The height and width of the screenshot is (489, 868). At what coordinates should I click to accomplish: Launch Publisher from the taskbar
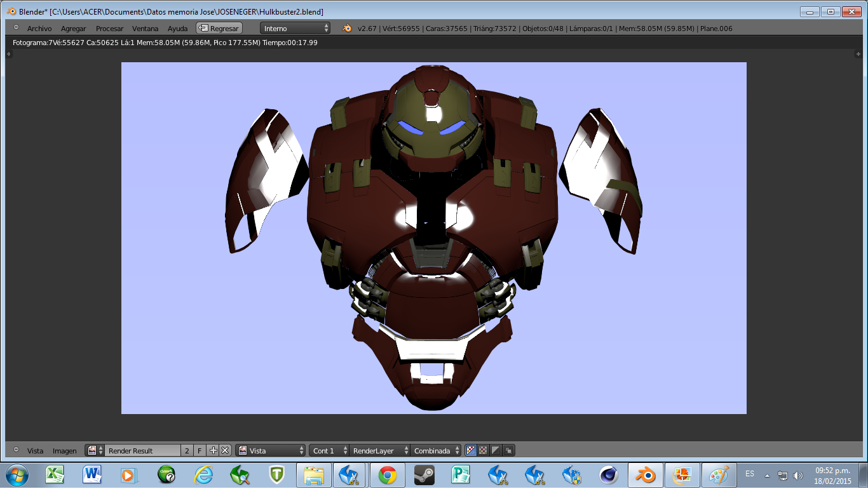pos(460,475)
